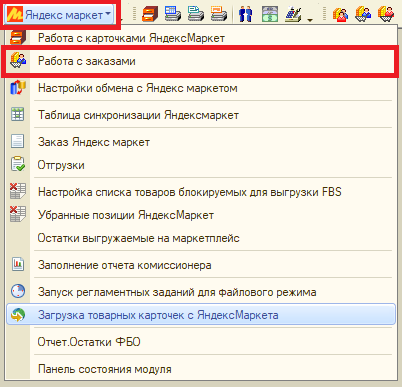
Task: Open Настройки обмена с Яндекс маркетом
Action: coord(201,88)
